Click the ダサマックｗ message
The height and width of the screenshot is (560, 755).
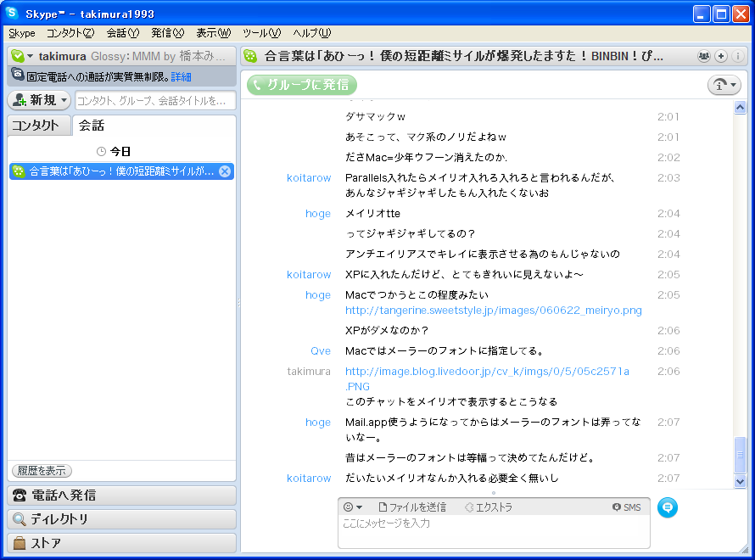375,116
